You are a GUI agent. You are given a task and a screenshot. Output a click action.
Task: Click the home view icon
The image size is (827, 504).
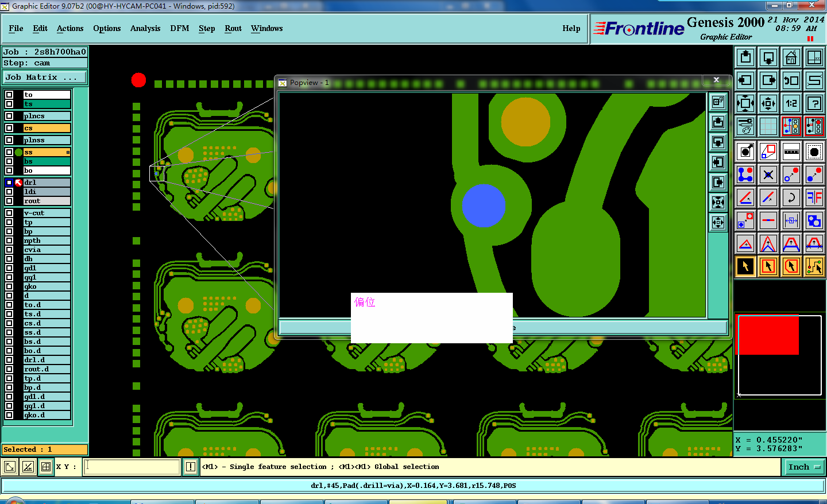[x=791, y=57]
